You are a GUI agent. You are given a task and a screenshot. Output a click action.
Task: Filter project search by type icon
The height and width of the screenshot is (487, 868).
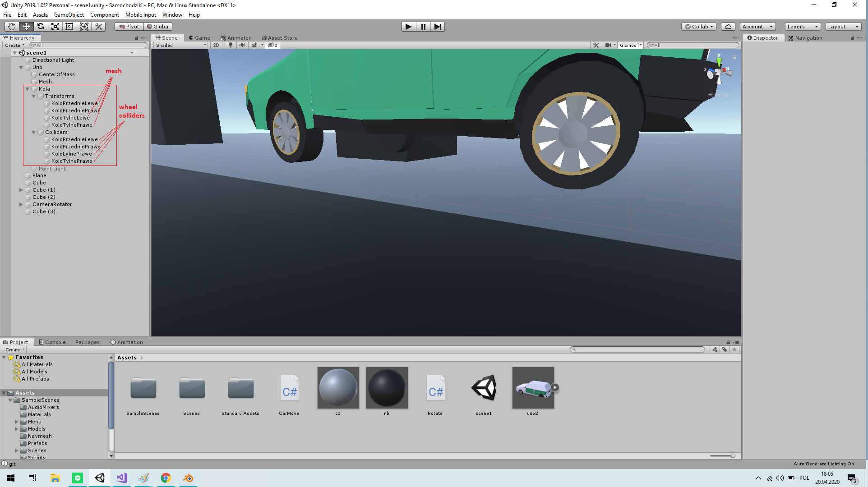pyautogui.click(x=715, y=349)
